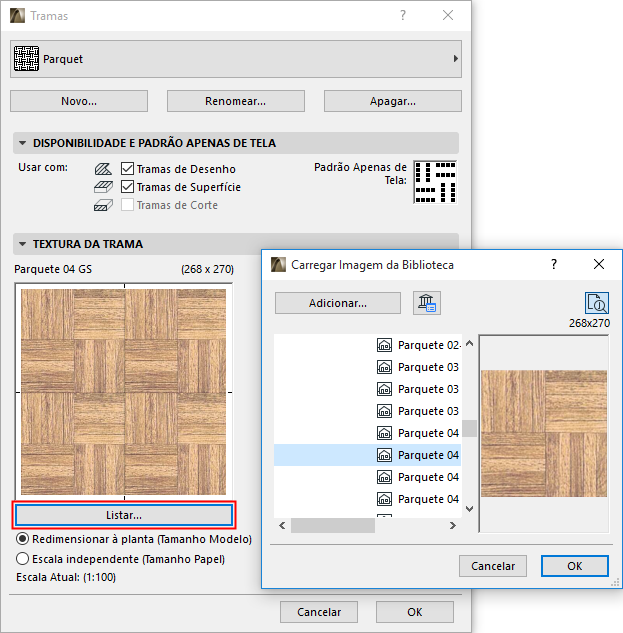Click the Archicad icon in the Carregar Imagem title bar
623x633 pixels.
click(x=278, y=264)
